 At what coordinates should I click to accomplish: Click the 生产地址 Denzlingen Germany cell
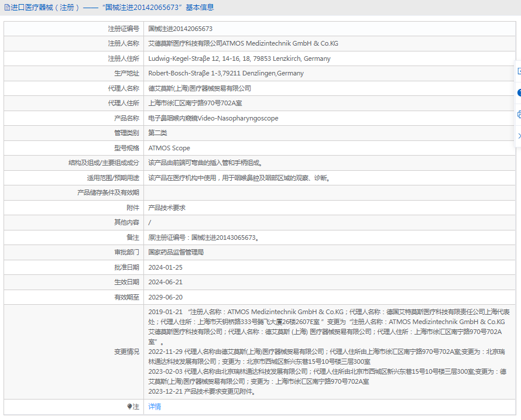pyautogui.click(x=227, y=73)
